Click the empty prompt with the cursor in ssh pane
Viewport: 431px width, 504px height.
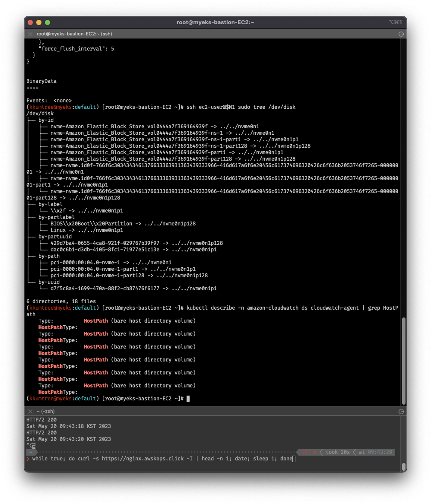pos(108,399)
